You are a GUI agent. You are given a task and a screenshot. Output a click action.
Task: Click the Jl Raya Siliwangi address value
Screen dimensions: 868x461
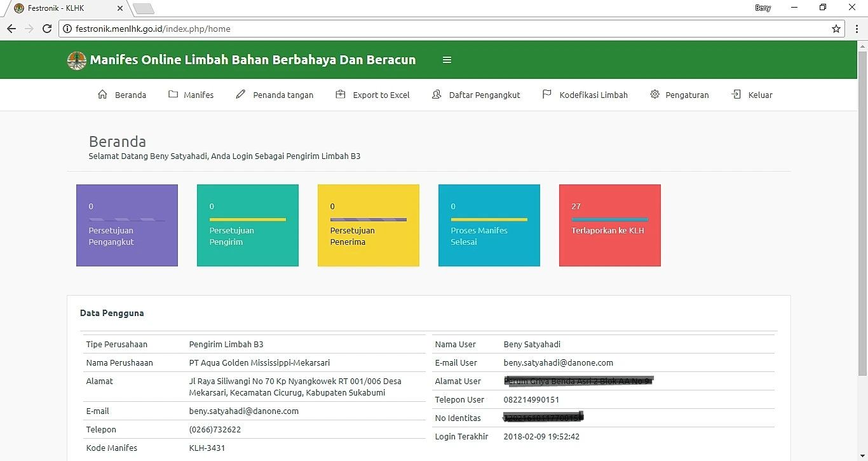[x=295, y=387]
